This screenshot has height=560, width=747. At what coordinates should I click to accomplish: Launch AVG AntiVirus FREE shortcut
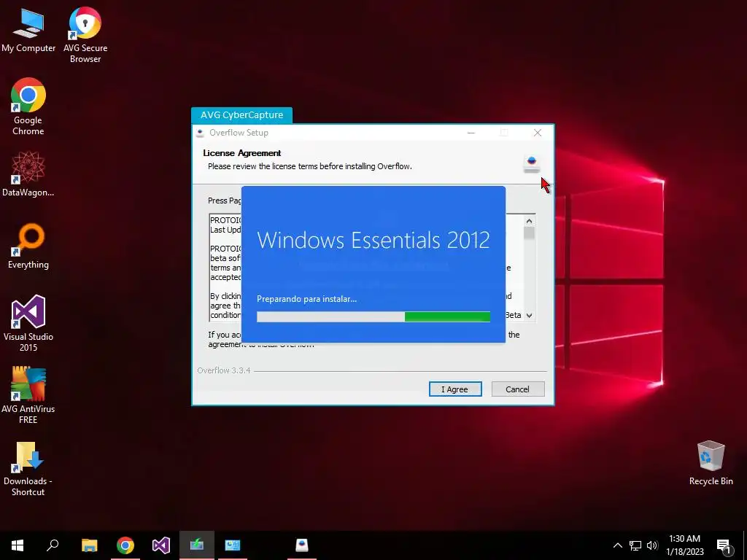click(28, 394)
